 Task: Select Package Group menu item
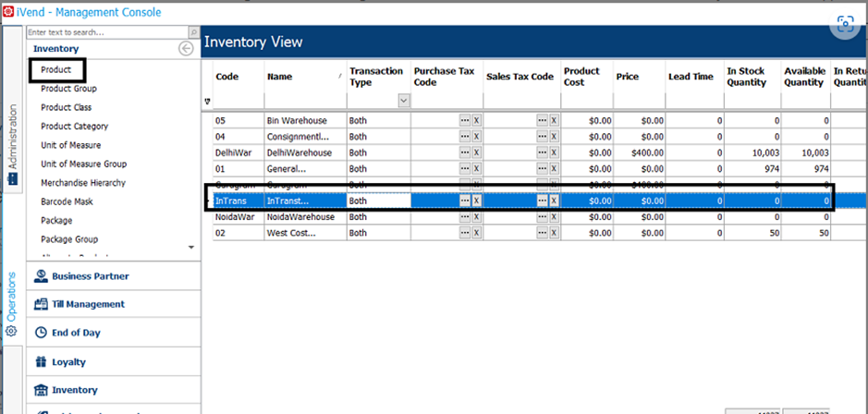69,239
